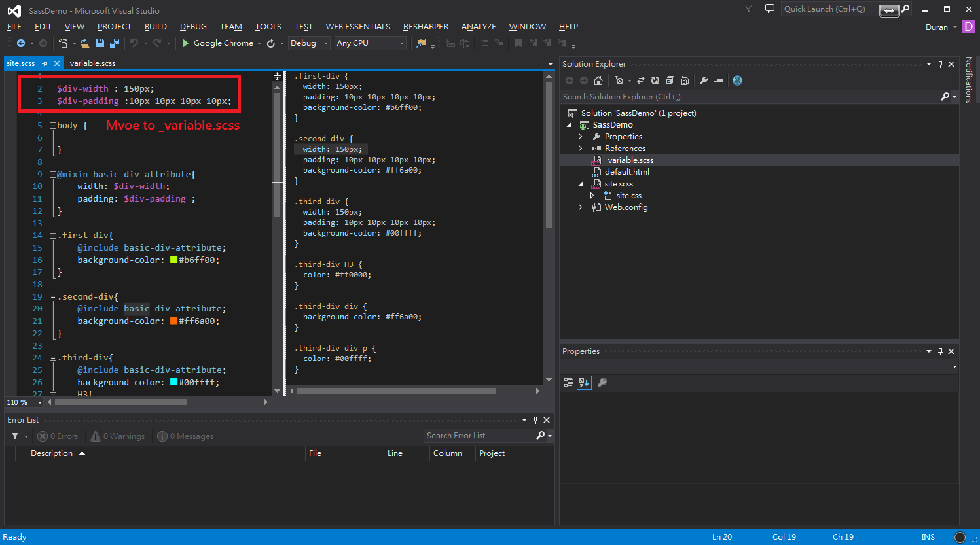Click the orange #ff6a00 color swatch

tap(174, 321)
